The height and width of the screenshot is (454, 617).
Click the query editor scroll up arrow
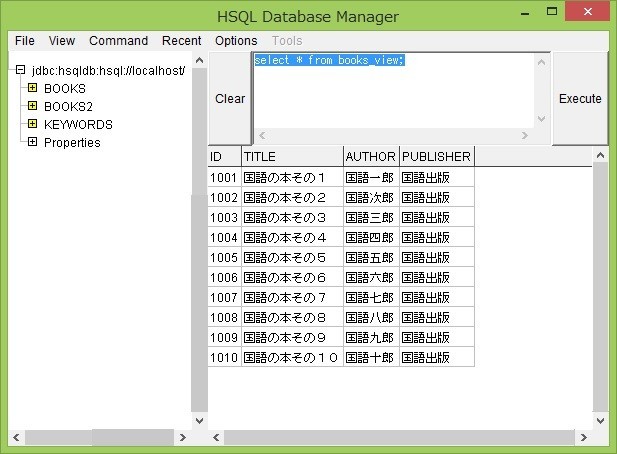pyautogui.click(x=541, y=62)
